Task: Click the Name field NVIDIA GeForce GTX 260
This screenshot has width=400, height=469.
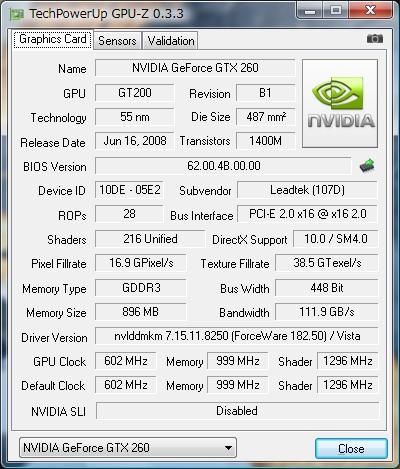Action: coord(195,68)
